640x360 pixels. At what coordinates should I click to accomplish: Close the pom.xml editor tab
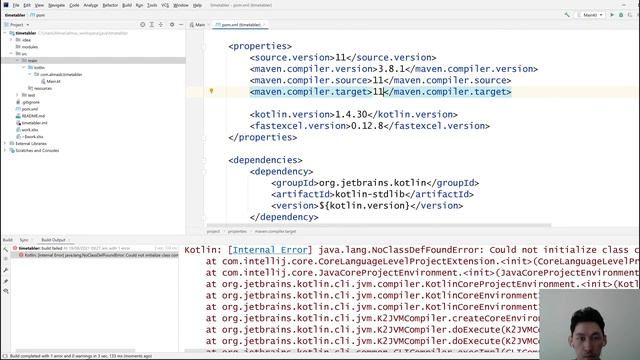point(264,25)
